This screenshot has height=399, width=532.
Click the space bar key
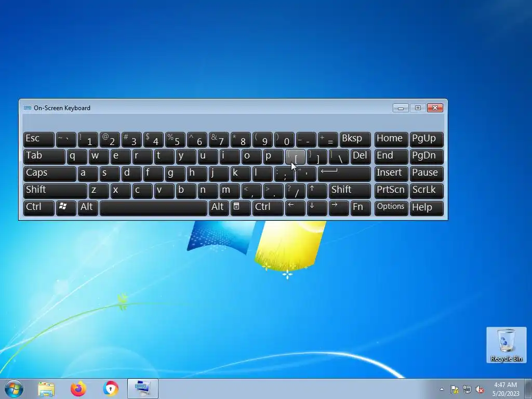(x=153, y=208)
